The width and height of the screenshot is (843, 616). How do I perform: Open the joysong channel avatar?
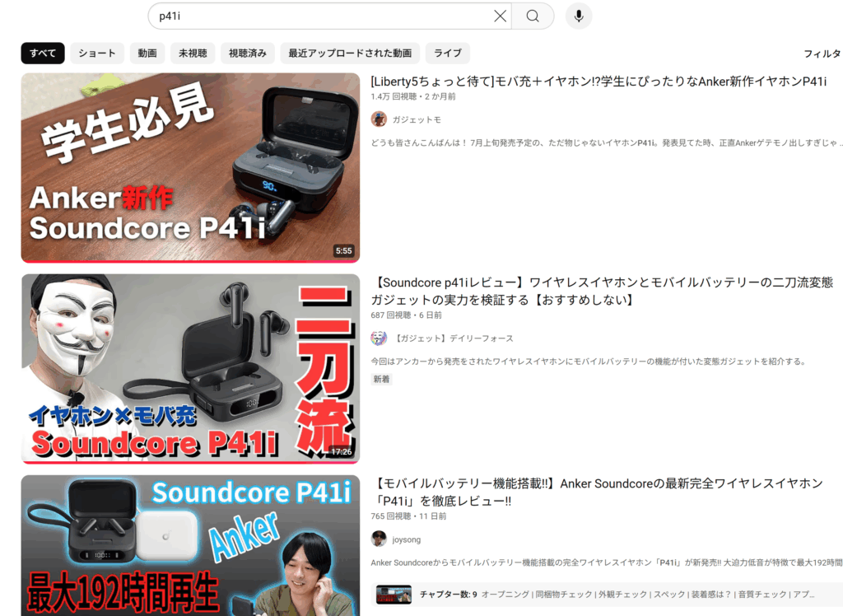click(379, 539)
